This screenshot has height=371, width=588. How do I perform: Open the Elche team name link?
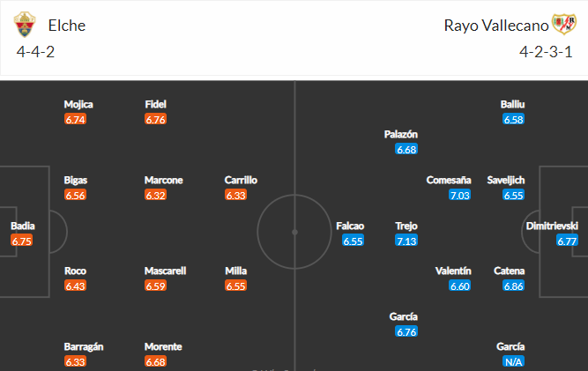coord(67,26)
